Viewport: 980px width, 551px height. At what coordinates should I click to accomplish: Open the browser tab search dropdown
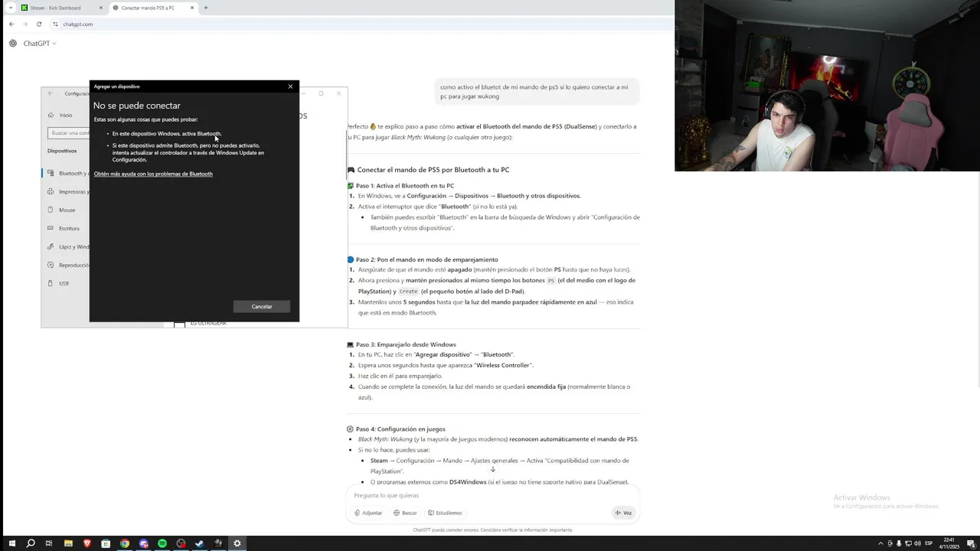pos(11,8)
